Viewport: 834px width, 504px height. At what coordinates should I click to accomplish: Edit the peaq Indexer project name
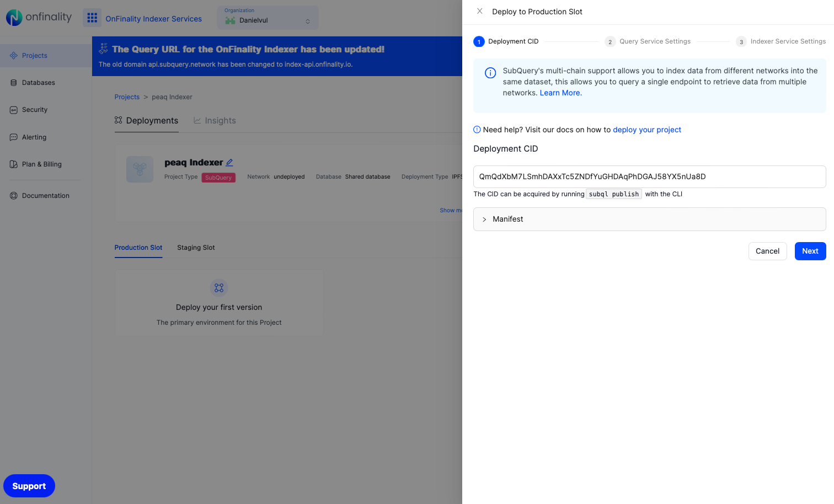(x=229, y=162)
